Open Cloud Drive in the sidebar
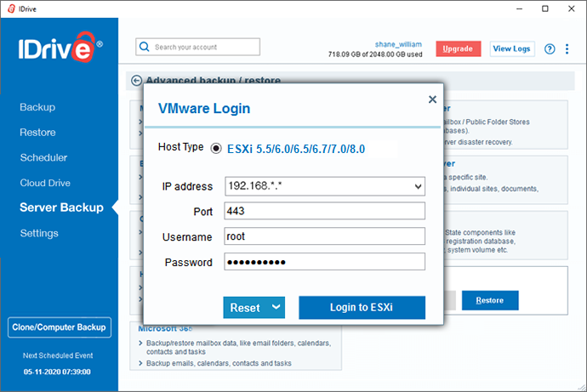Viewport: 587px width, 392px height. (45, 183)
